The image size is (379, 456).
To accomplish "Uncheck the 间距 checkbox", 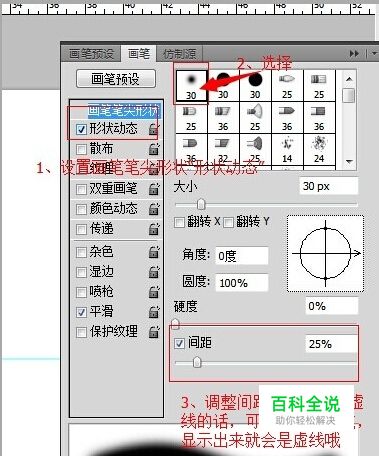I will point(180,343).
